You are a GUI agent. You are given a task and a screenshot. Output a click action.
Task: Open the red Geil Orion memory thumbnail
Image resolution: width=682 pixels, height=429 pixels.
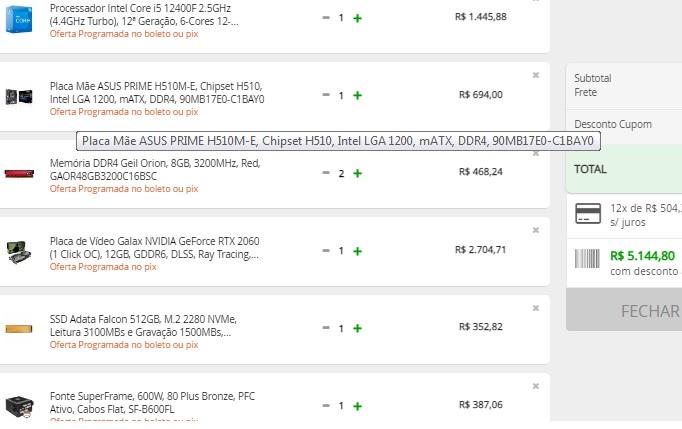click(x=19, y=174)
